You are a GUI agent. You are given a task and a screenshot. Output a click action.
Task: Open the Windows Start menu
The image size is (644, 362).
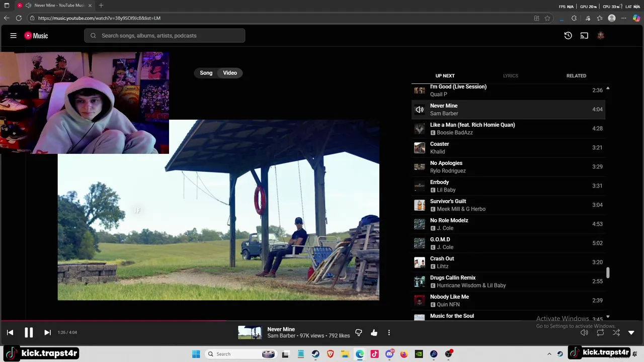point(196,354)
